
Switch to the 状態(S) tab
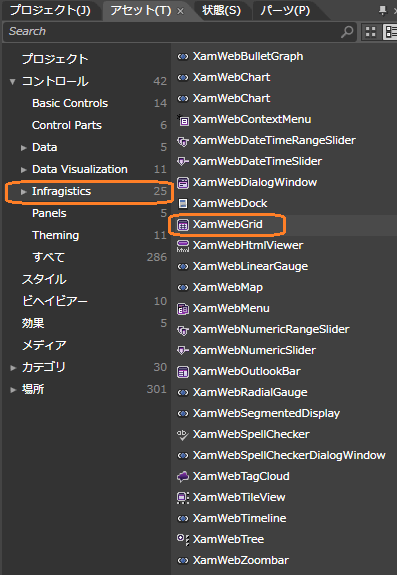221,10
